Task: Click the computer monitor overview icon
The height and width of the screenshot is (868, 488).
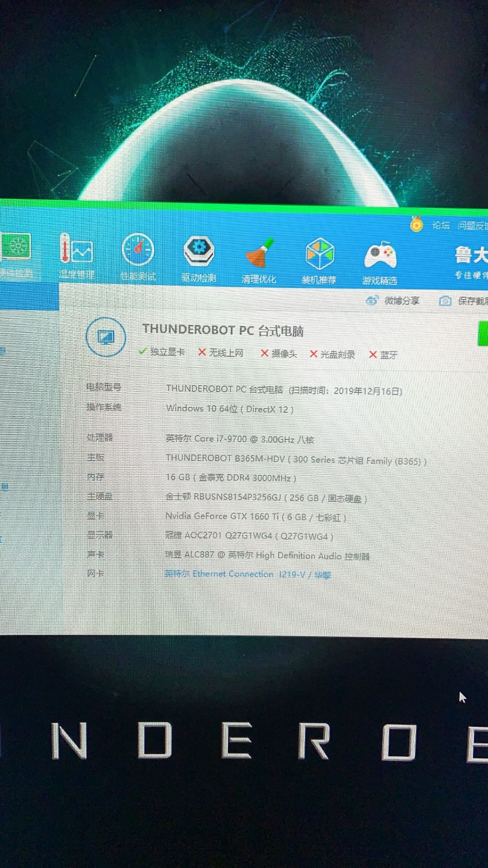Action: pos(106,337)
